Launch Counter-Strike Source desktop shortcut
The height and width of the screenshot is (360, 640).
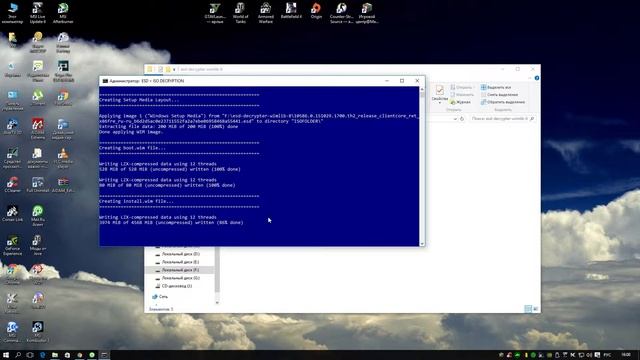pyautogui.click(x=341, y=13)
